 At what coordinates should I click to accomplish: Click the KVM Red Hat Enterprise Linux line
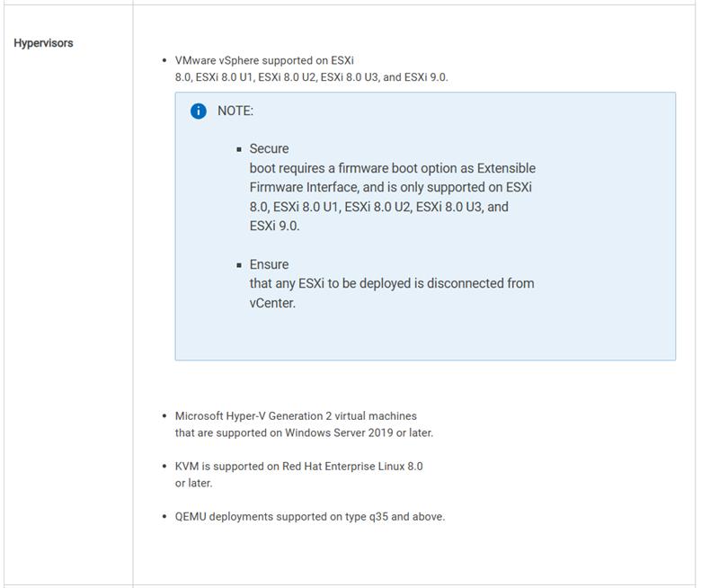coord(298,467)
